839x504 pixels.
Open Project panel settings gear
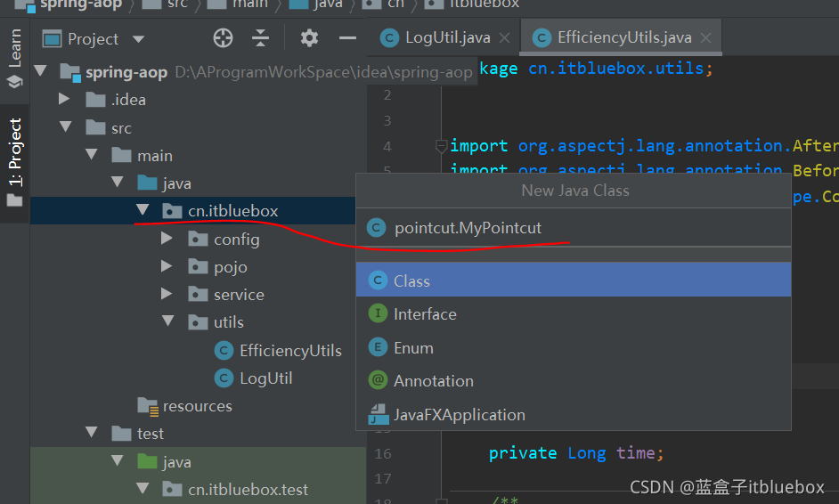click(x=309, y=38)
